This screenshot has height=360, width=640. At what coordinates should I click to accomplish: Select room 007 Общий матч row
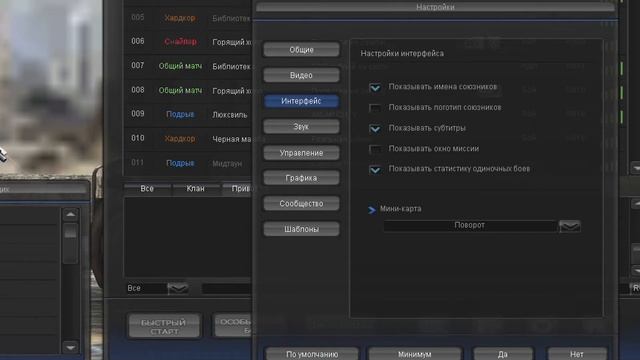(x=188, y=66)
